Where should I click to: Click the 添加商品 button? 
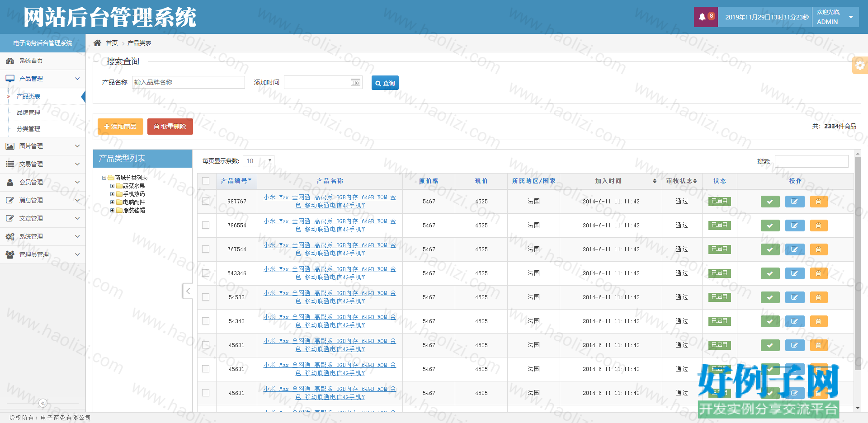(x=120, y=127)
